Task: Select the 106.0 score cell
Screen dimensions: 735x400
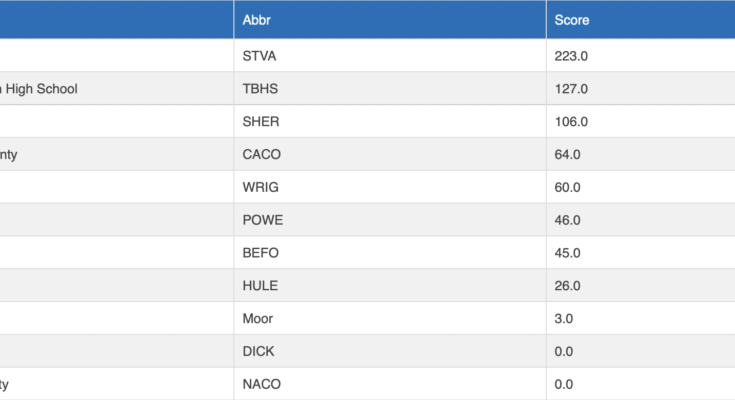Action: [x=572, y=122]
